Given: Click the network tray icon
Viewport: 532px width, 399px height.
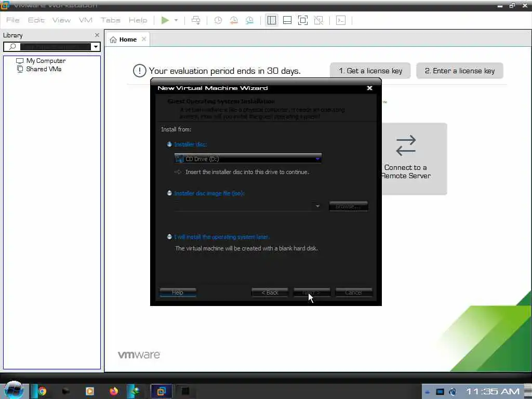Looking at the screenshot, I should (x=453, y=392).
